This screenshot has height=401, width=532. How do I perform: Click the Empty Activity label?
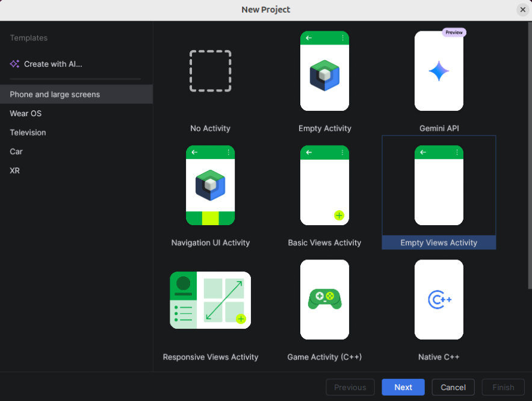point(325,128)
